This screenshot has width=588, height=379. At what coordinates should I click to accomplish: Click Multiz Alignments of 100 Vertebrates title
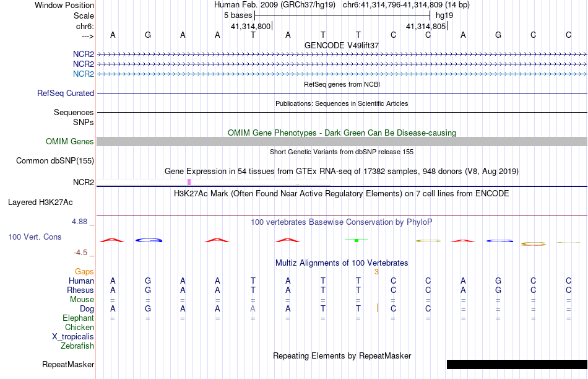click(x=342, y=263)
